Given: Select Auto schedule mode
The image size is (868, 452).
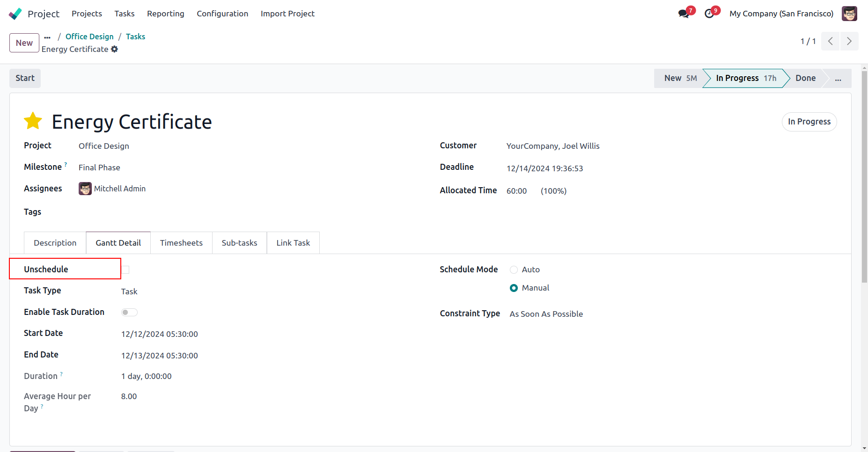Looking at the screenshot, I should 514,270.
